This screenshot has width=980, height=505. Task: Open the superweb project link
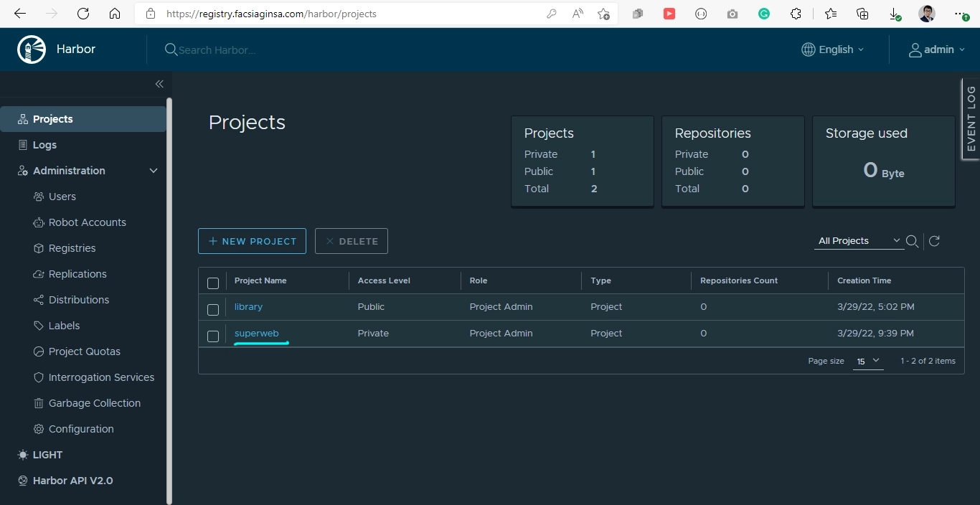click(x=256, y=333)
